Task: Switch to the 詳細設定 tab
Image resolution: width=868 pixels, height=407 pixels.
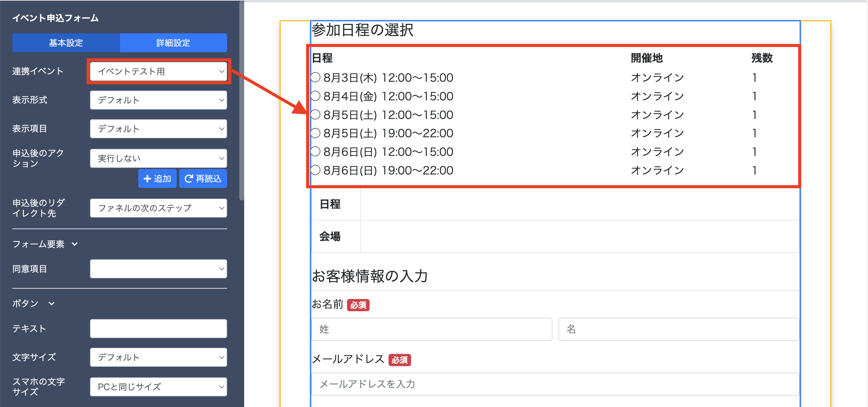Action: pyautogui.click(x=173, y=43)
